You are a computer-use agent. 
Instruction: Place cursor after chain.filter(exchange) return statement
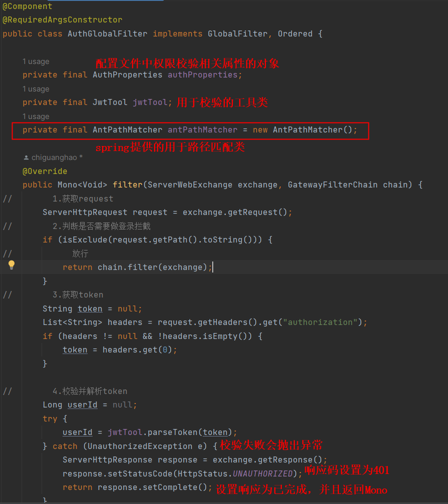click(212, 267)
